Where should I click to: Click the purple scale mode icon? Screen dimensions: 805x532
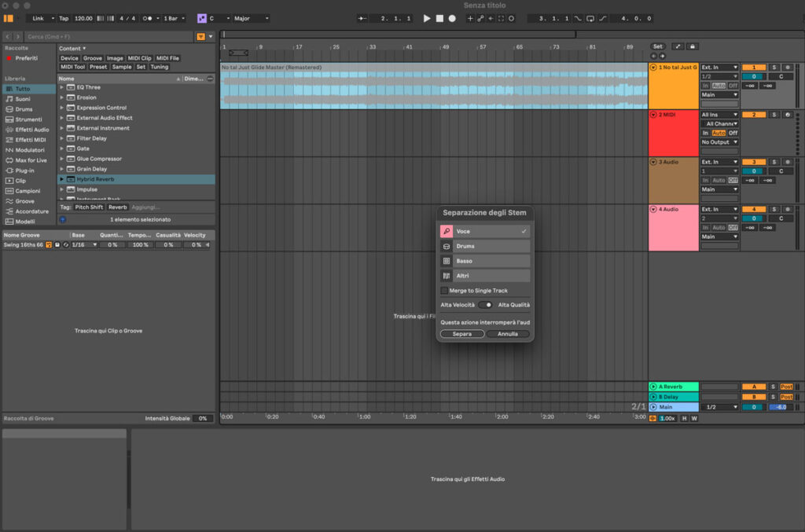202,19
